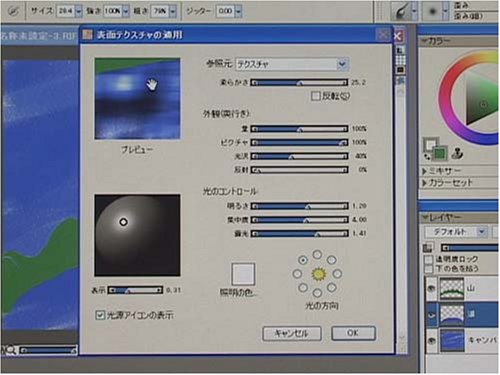
Task: Open the brush variant dab icon
Action: click(433, 12)
